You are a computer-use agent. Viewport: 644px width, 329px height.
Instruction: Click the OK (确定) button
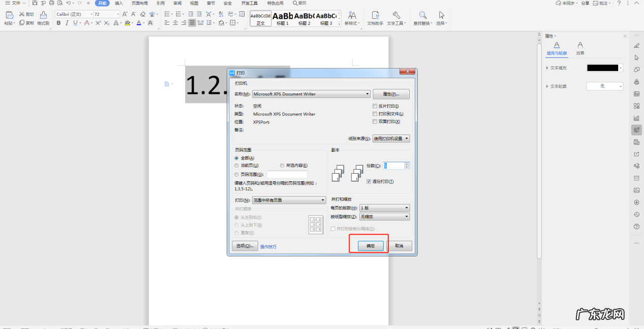click(x=370, y=246)
